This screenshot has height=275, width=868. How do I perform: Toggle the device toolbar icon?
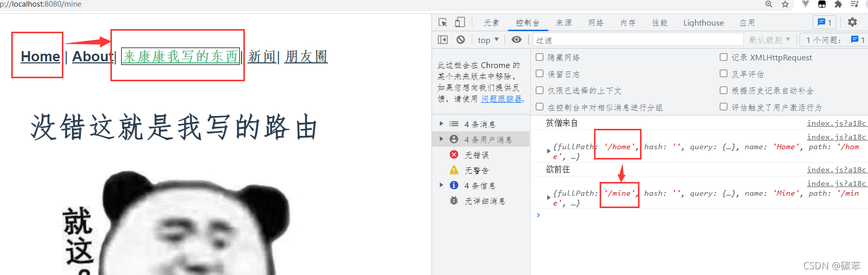(x=460, y=22)
